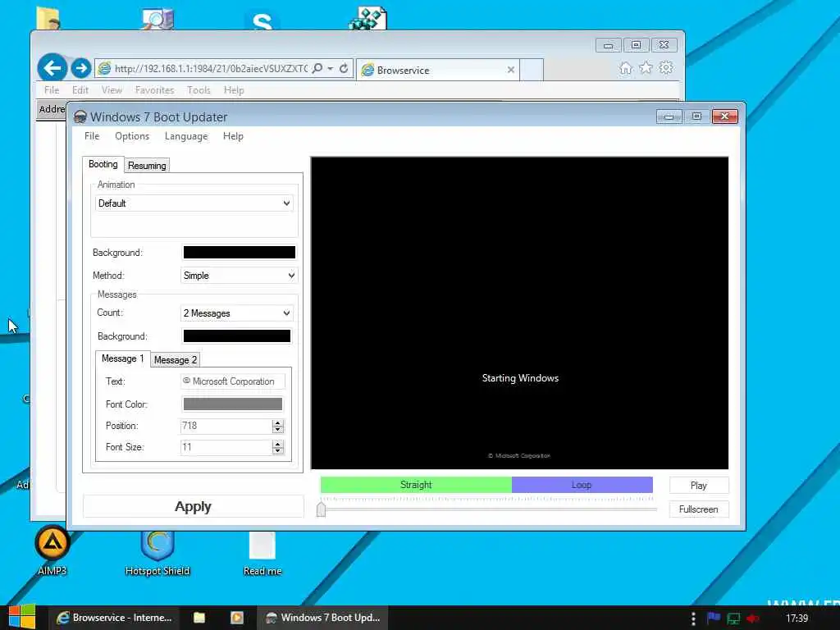
Task: Open Internet Explorer settings gear
Action: (666, 68)
